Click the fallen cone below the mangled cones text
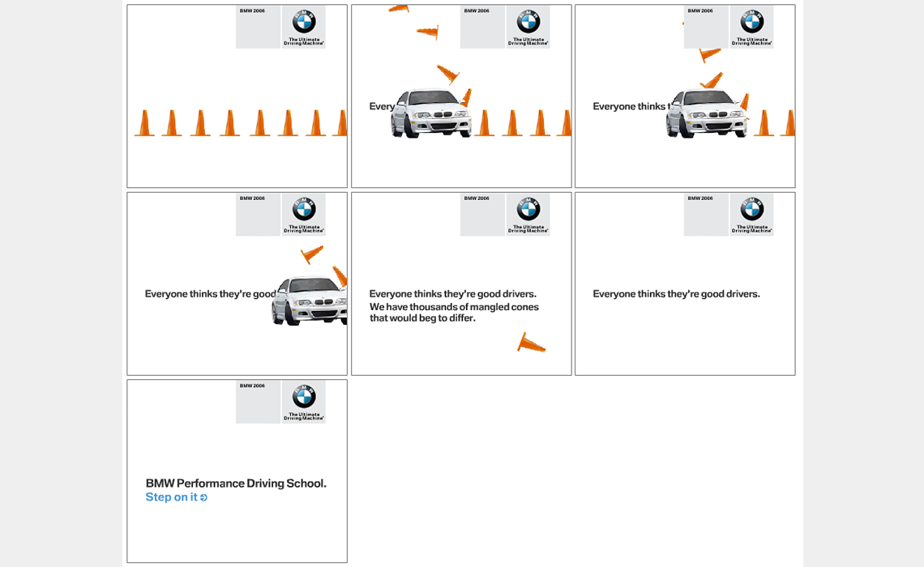Screen dimensions: 924x567 [531, 343]
